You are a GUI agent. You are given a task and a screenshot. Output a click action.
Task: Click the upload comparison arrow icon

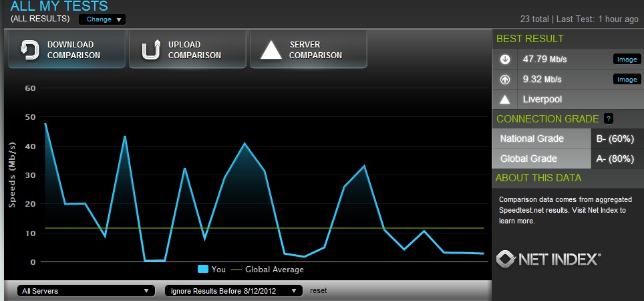tap(150, 50)
